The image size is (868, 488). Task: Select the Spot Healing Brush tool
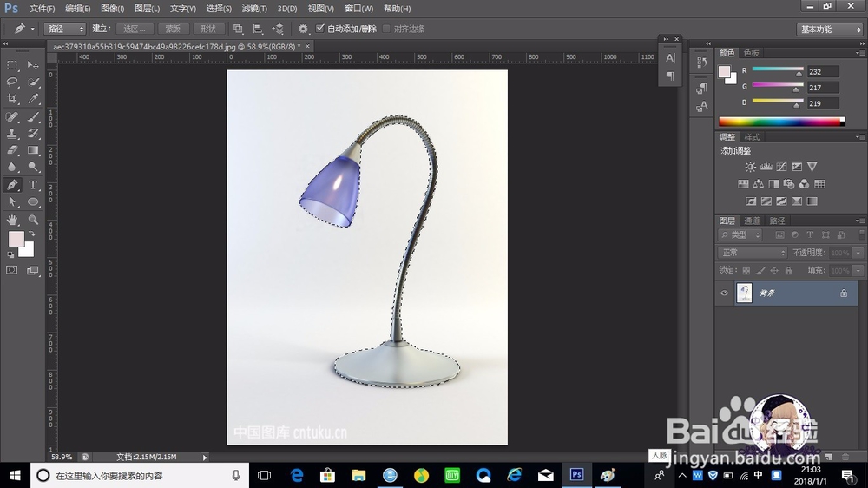pyautogui.click(x=11, y=117)
